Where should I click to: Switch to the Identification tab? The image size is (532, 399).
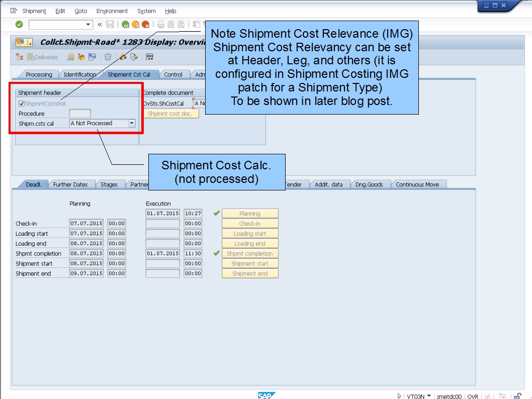[80, 74]
